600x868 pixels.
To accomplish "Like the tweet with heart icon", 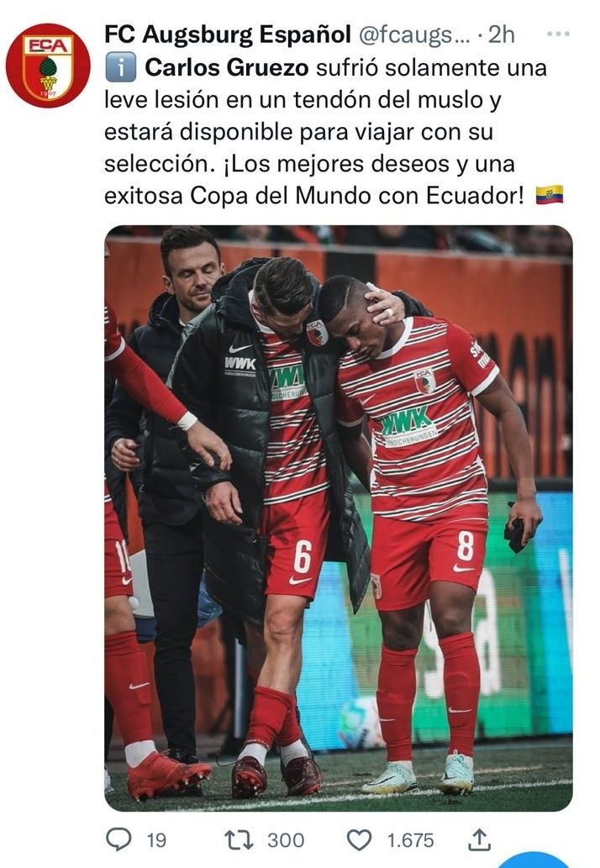I will point(359,839).
